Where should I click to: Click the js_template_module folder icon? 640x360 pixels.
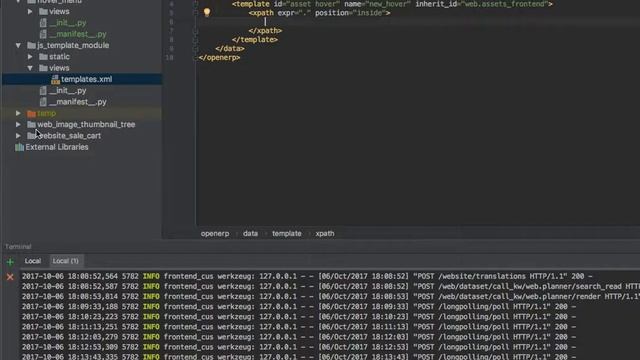click(31, 45)
